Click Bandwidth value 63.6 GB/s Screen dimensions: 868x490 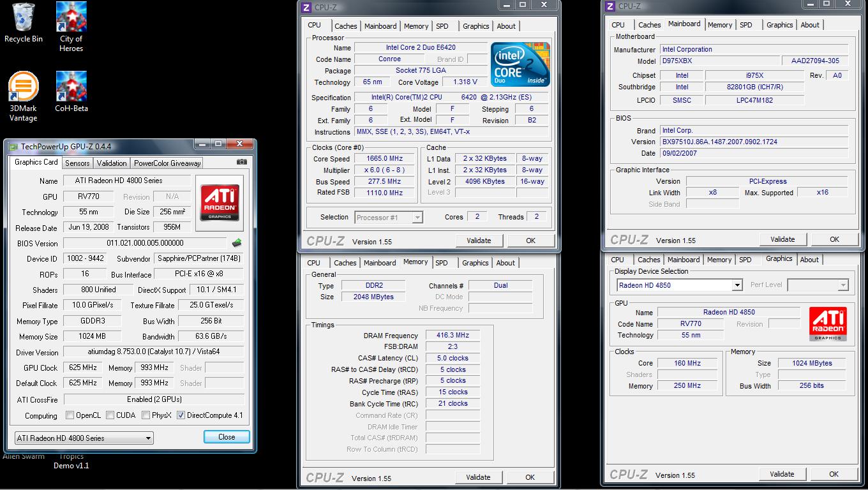coord(211,336)
